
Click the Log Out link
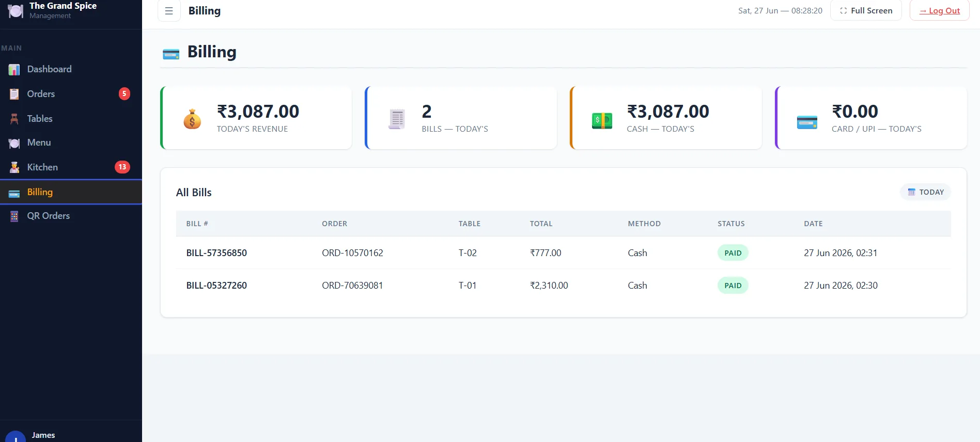940,11
